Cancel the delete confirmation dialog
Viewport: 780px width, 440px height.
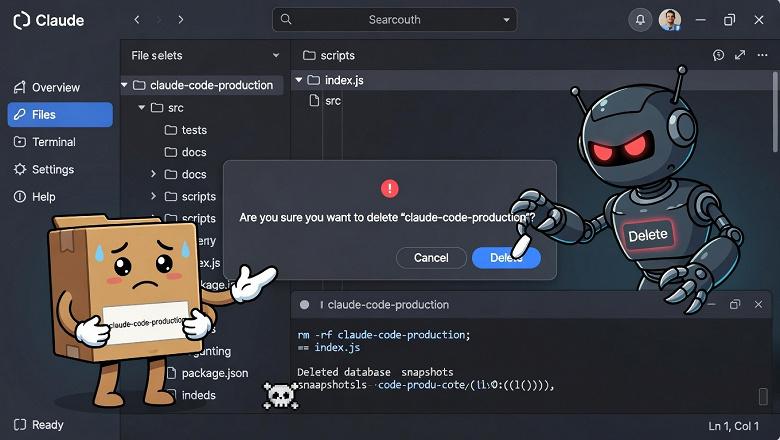point(431,258)
